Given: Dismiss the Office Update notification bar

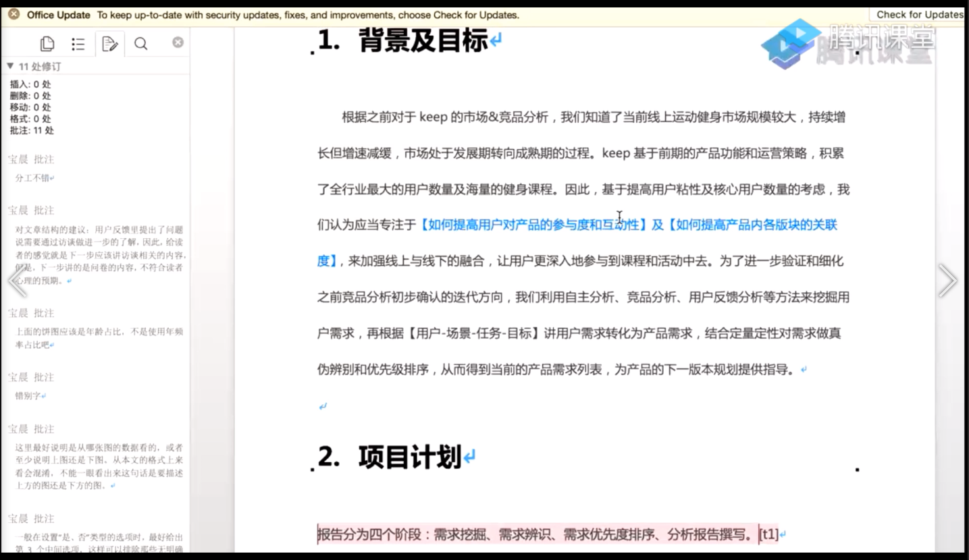Looking at the screenshot, I should click(x=14, y=14).
